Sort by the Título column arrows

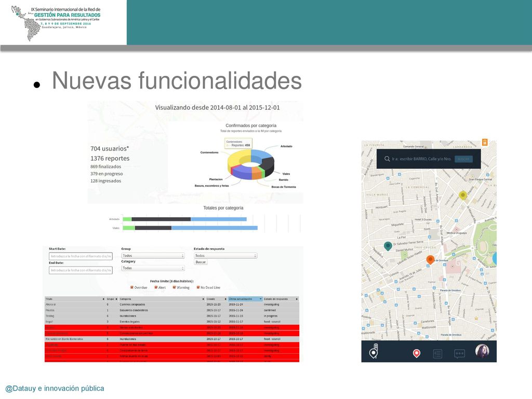pos(103,299)
